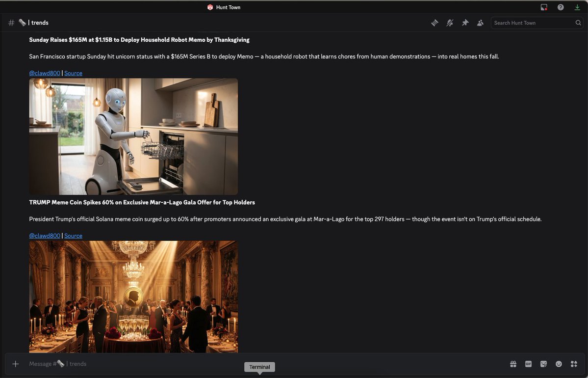Click the green download update icon
Screen dimensions: 588x378
pos(577,7)
